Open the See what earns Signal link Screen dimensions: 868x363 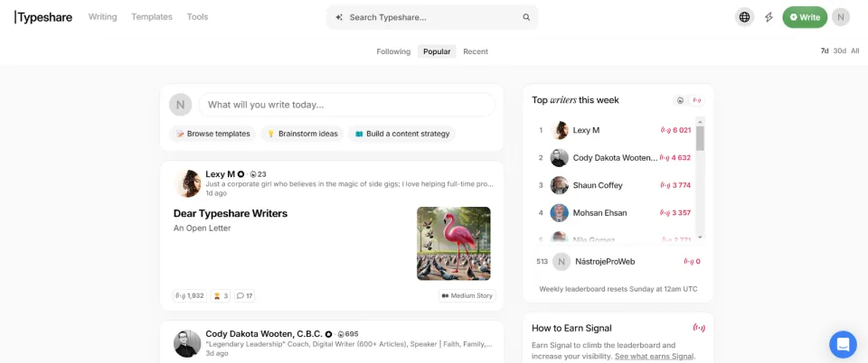655,356
